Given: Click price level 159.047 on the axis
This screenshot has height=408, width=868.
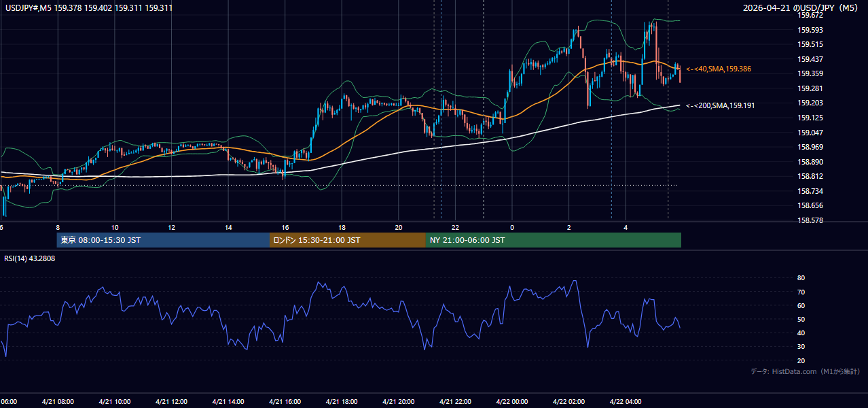Looking at the screenshot, I should point(810,133).
